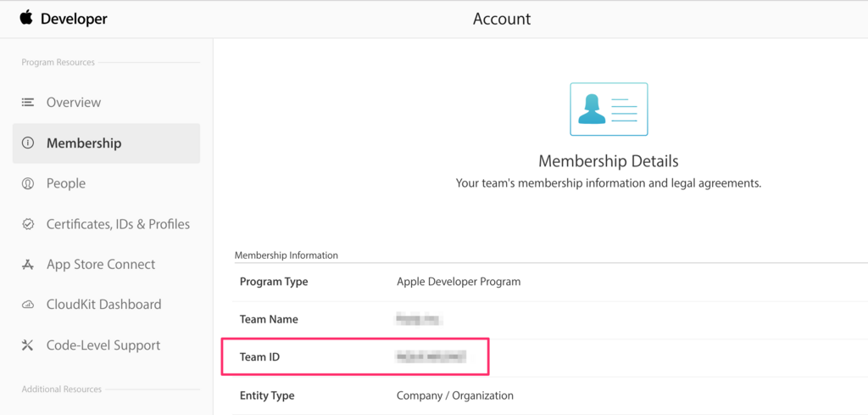This screenshot has width=868, height=415.
Task: Open the Developer home link
Action: pyautogui.click(x=75, y=19)
